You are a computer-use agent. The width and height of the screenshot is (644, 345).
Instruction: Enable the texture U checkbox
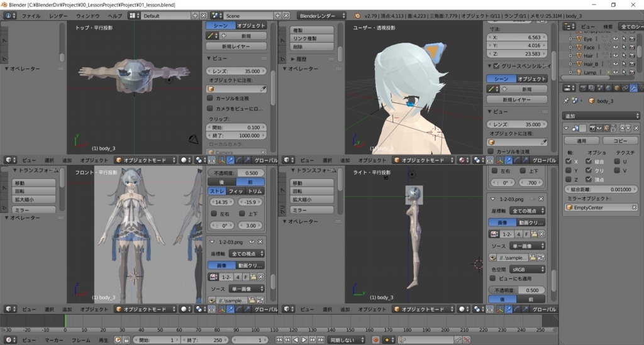[617, 162]
